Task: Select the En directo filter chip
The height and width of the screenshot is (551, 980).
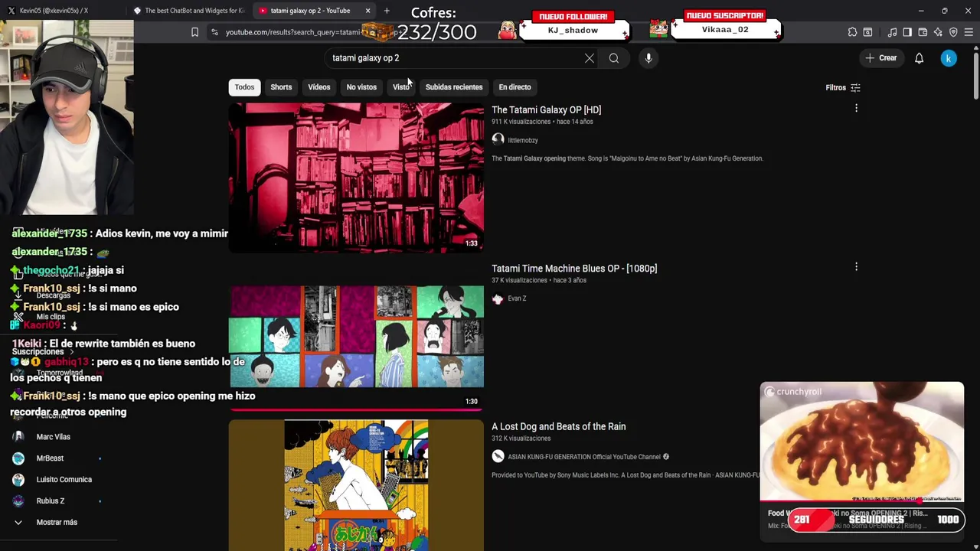Action: coord(514,87)
